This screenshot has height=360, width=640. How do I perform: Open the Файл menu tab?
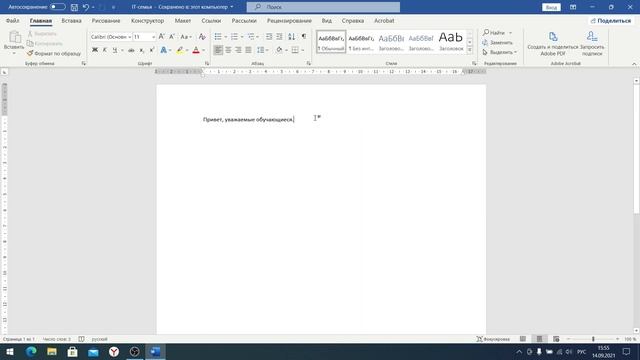[x=13, y=20]
